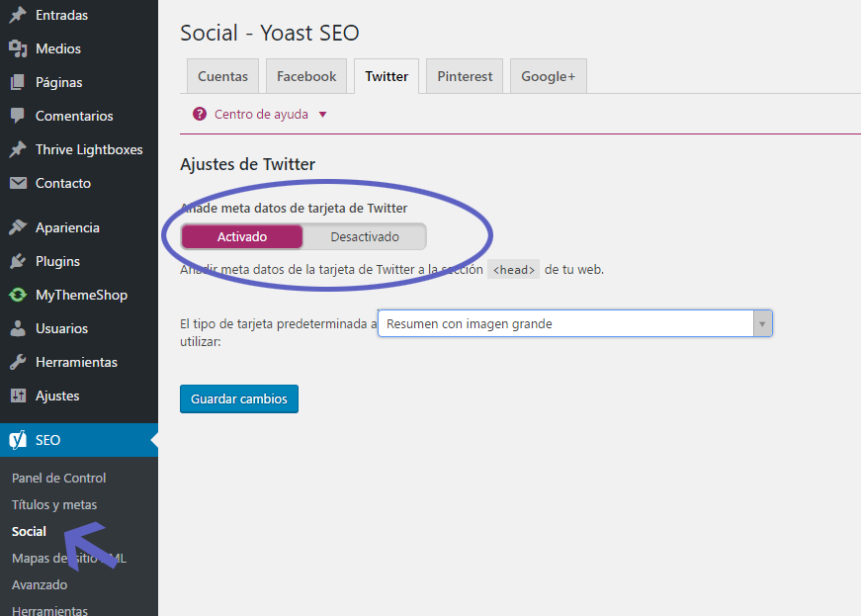Select the SEO menu item
This screenshot has height=616, width=861.
(x=79, y=440)
